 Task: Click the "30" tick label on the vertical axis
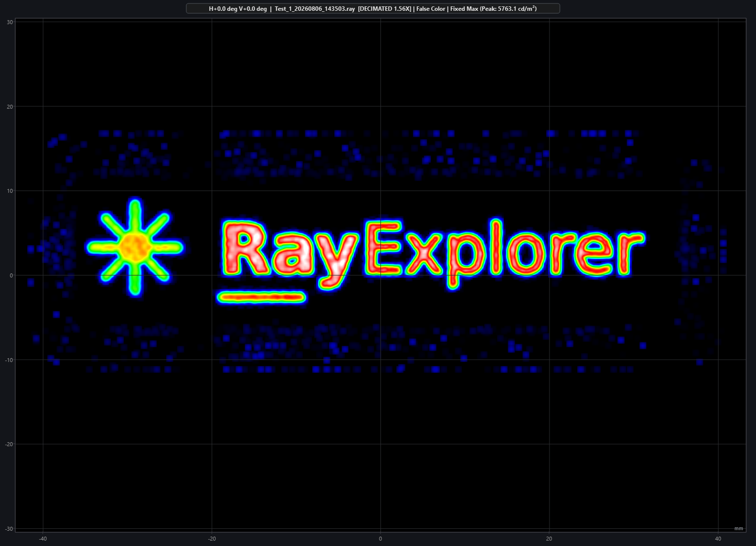10,22
